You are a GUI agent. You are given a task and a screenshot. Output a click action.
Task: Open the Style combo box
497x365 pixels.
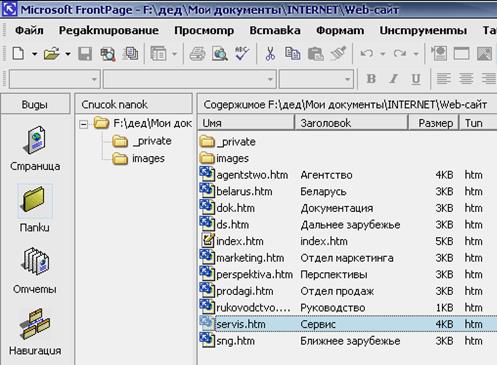pos(54,79)
